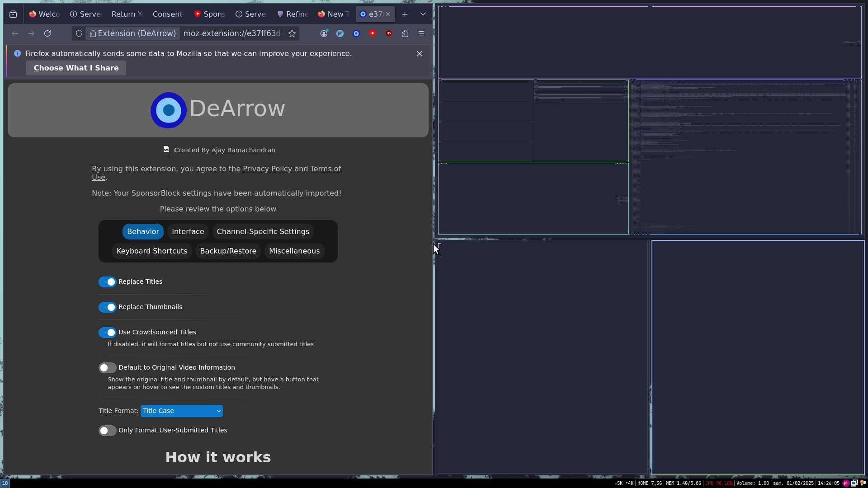This screenshot has width=868, height=488.
Task: Open Ajay Ramachandran creator link
Action: click(243, 150)
